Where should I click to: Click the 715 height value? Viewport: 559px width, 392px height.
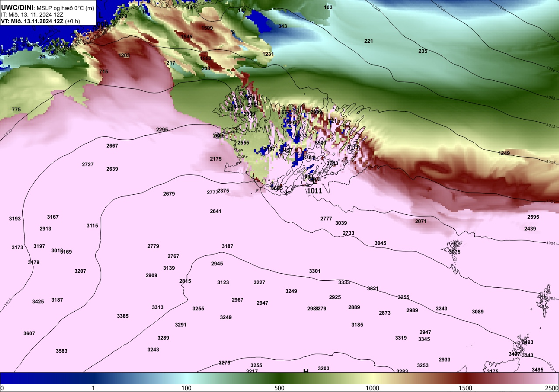point(104,72)
